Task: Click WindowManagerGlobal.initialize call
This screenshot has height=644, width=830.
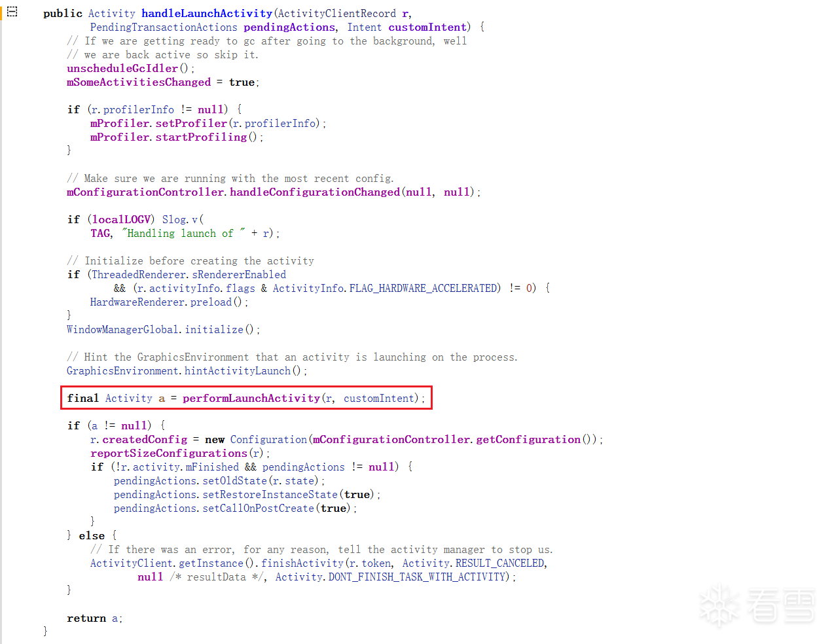Action: click(x=213, y=329)
